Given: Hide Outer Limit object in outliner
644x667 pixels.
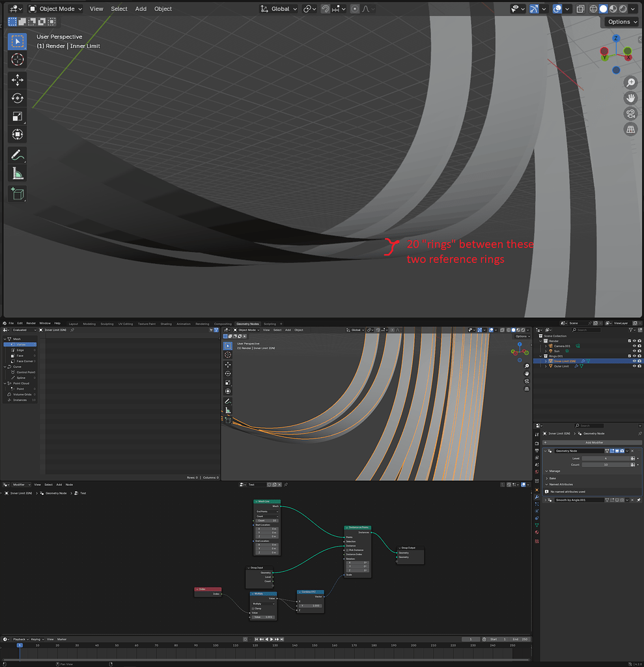Looking at the screenshot, I should [x=634, y=366].
